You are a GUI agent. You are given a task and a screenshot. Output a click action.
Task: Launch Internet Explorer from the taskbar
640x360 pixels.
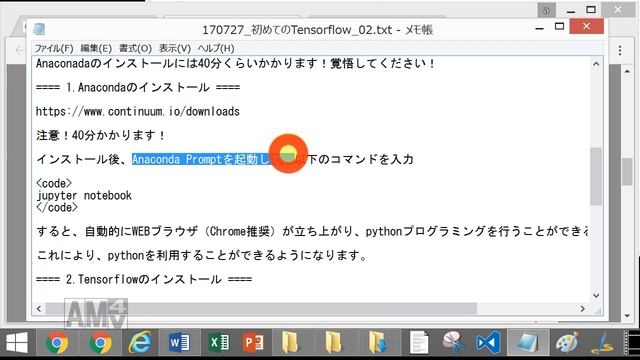140,343
